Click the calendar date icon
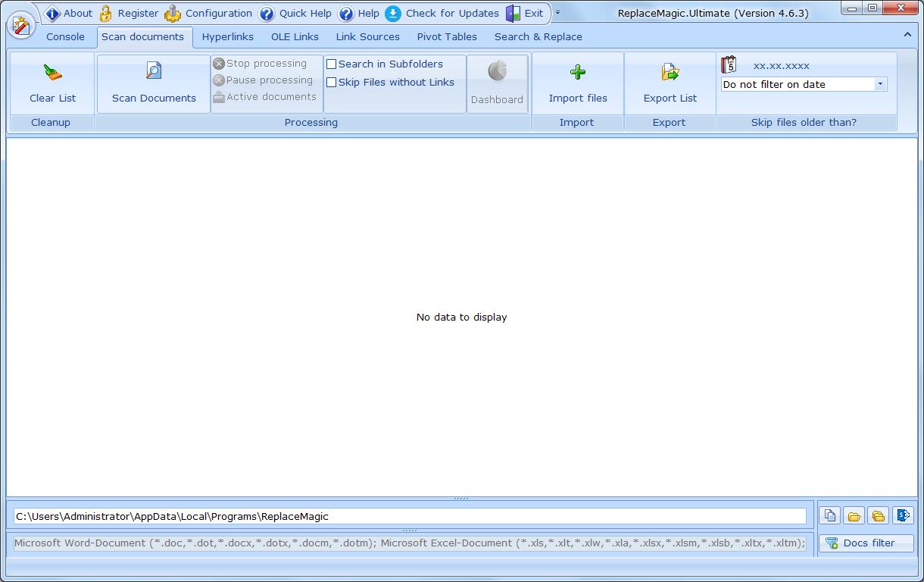This screenshot has height=582, width=924. (729, 64)
